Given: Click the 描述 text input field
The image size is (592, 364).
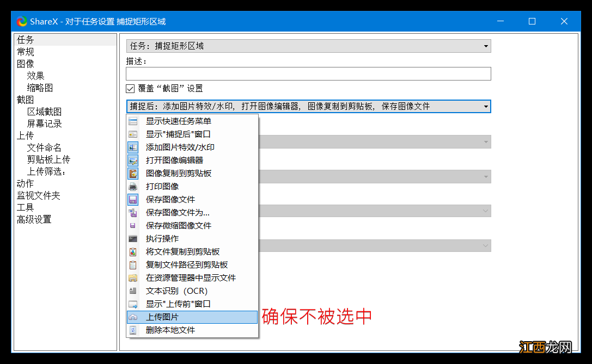Looking at the screenshot, I should (308, 73).
